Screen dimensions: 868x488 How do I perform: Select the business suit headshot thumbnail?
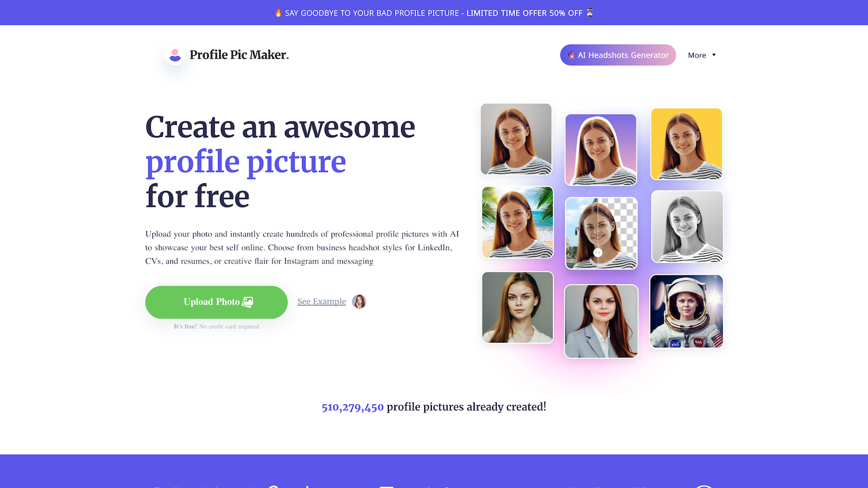click(x=601, y=322)
